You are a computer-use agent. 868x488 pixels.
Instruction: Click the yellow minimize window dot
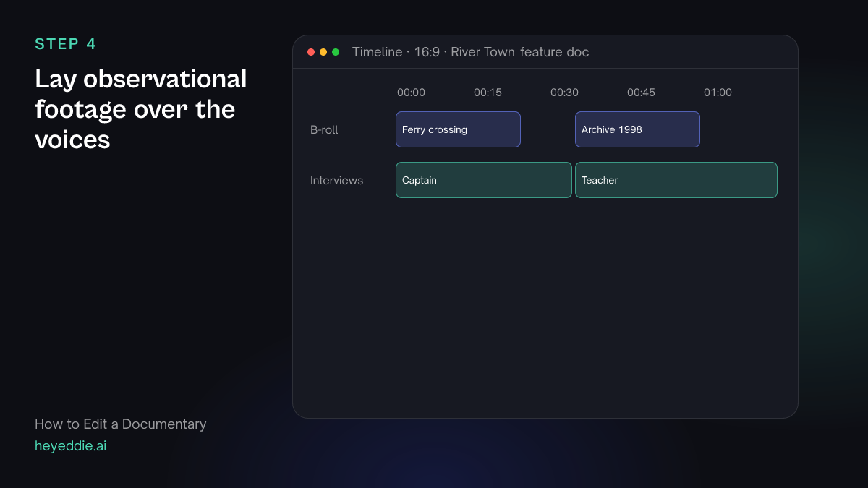coord(323,52)
